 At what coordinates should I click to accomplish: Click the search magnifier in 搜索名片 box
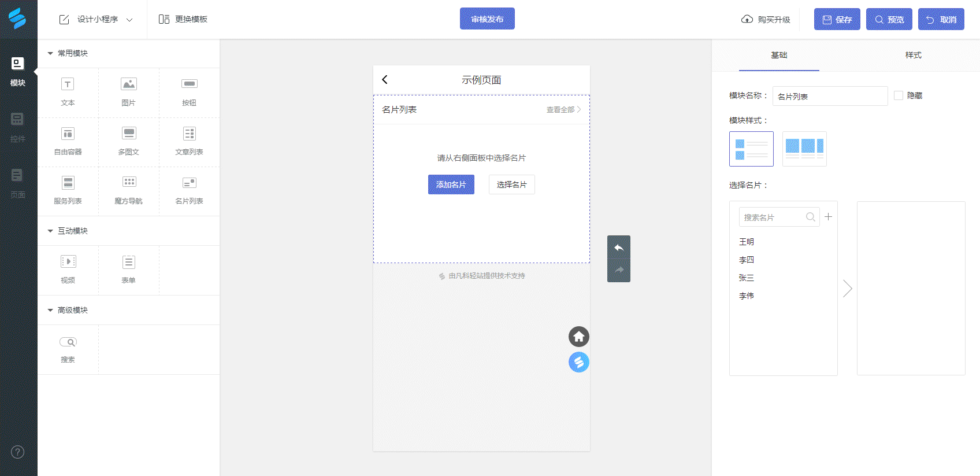pyautogui.click(x=811, y=217)
